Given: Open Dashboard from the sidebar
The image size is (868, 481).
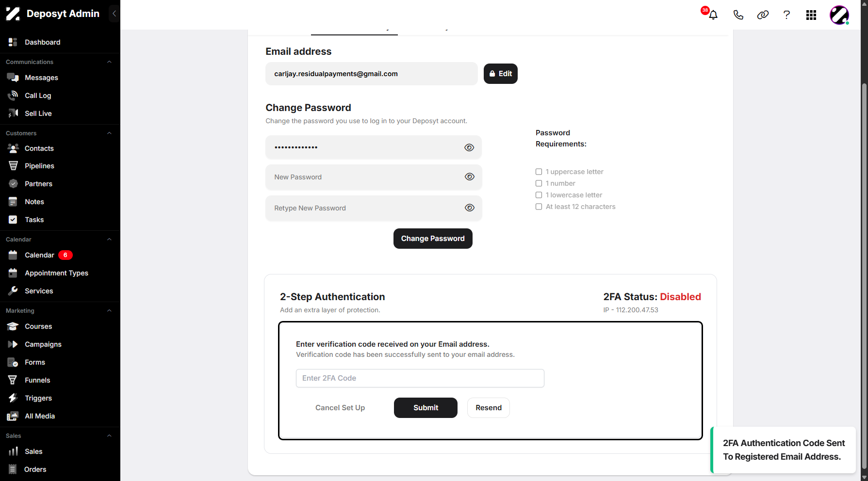Looking at the screenshot, I should (43, 42).
